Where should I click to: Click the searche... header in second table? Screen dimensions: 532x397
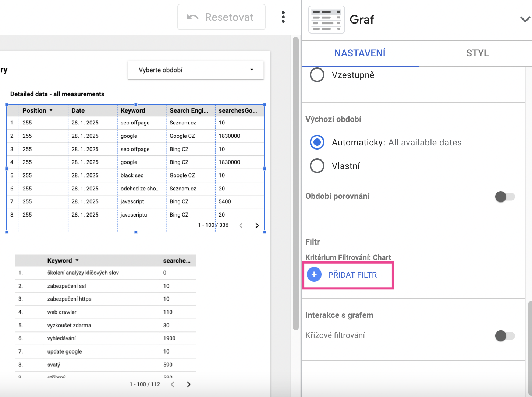point(177,261)
